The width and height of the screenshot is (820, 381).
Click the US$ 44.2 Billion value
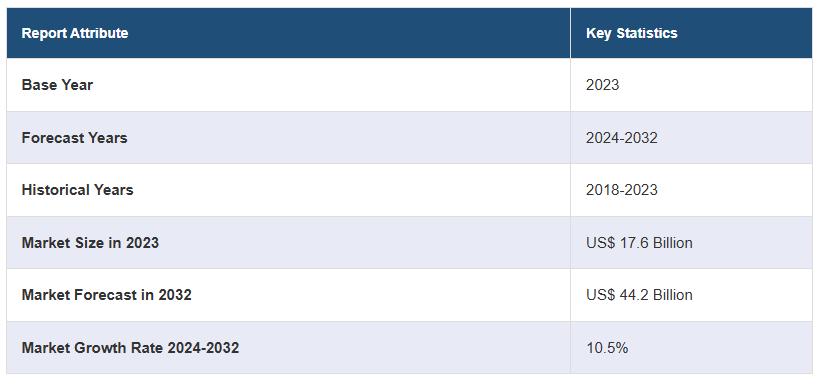[639, 295]
